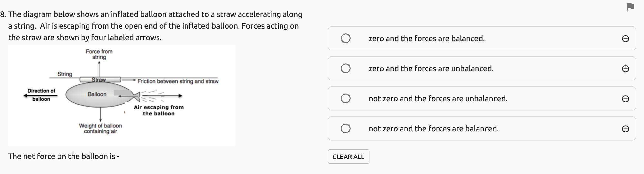The height and width of the screenshot is (174, 644).
Task: Strike out 'not zero and forces unbalanced' choice
Action: 625,99
